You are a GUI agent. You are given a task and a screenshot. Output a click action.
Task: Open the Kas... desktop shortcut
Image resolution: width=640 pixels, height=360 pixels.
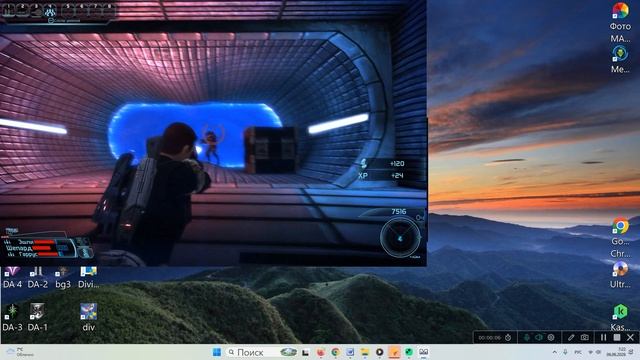click(620, 318)
